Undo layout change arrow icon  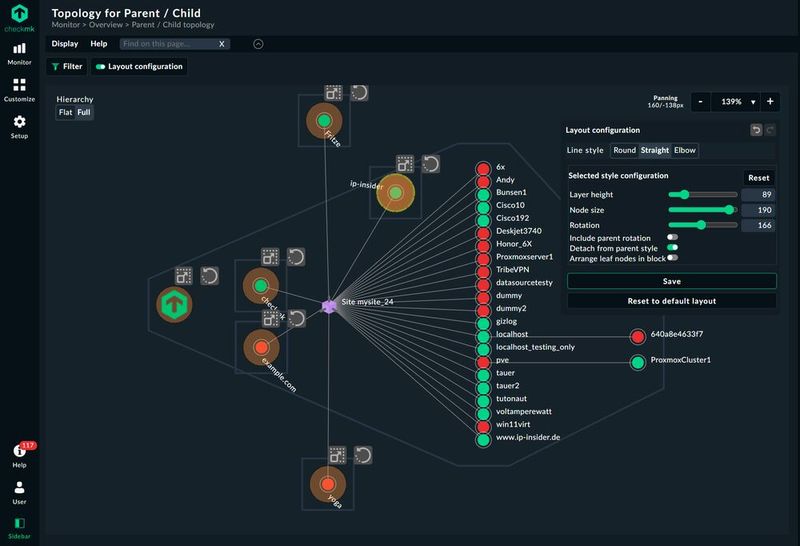tap(756, 130)
